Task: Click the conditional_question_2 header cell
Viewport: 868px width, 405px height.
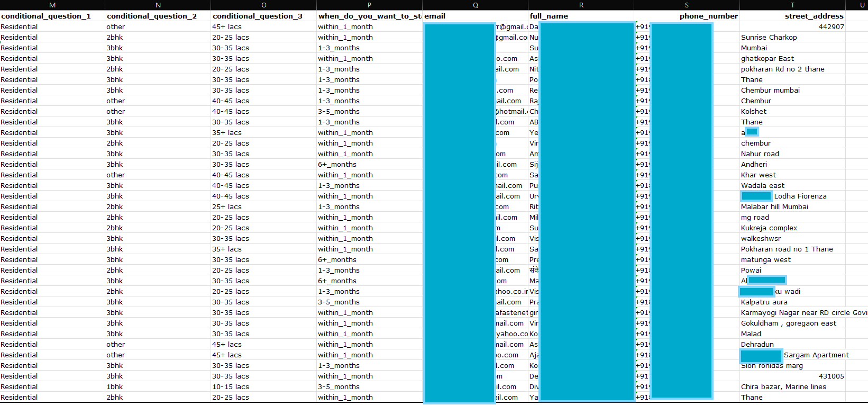Action: (x=158, y=16)
